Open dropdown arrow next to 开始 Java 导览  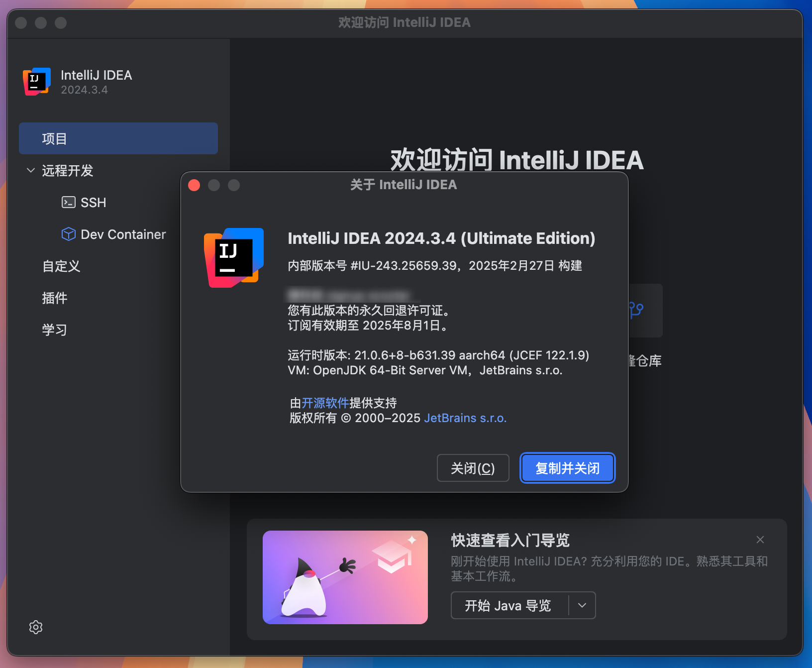(582, 605)
